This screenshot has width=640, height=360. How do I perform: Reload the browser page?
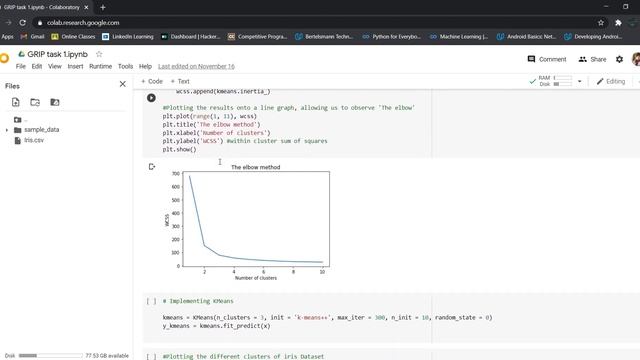tap(22, 23)
